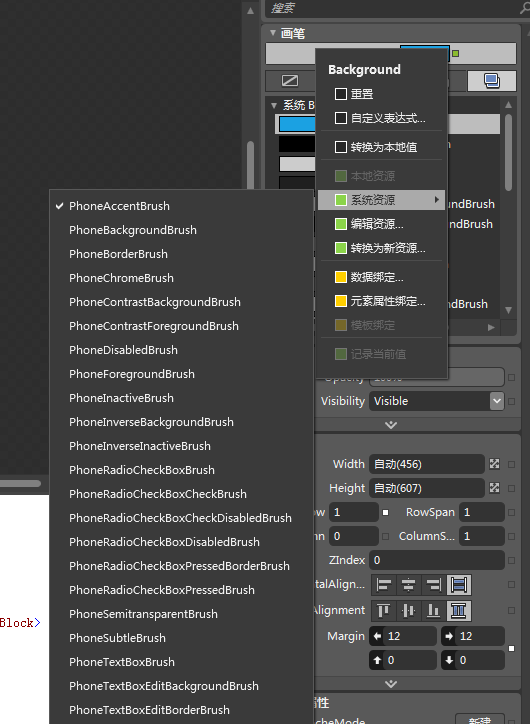
Task: Open advanced options marker for Width
Action: pos(512,464)
